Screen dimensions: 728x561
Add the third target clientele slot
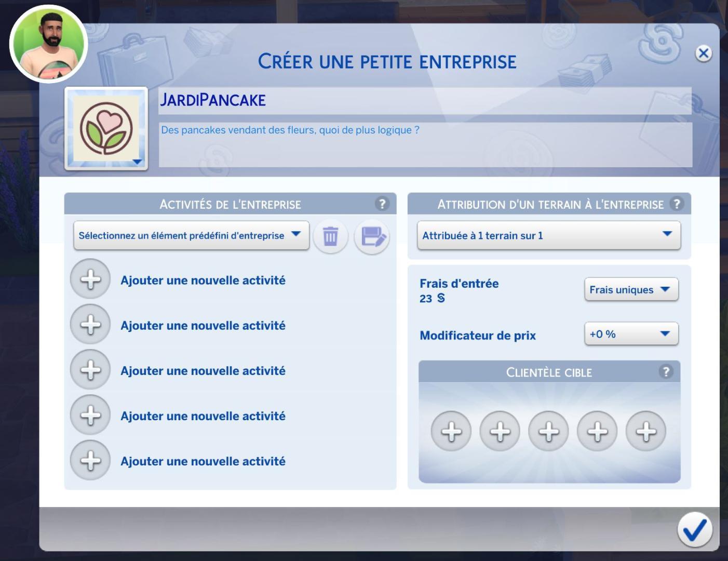pos(548,431)
